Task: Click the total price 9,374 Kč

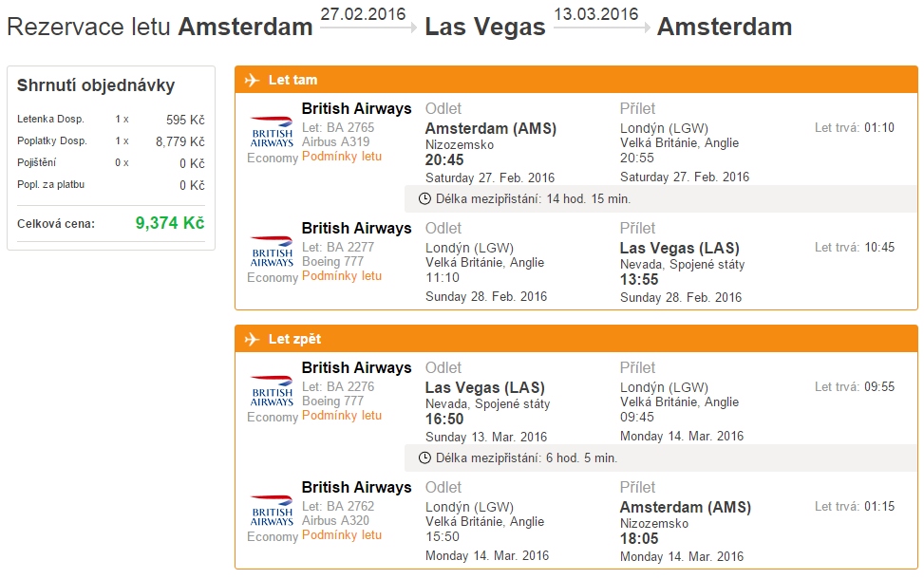Action: tap(170, 223)
